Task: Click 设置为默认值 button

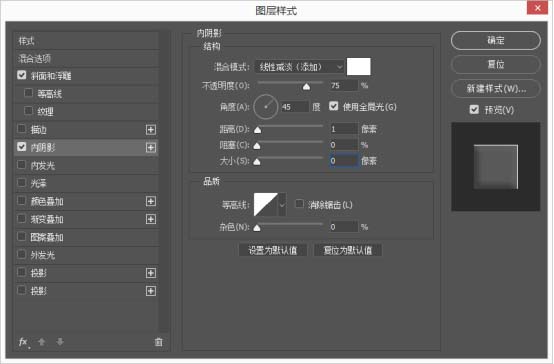Action: [272, 251]
